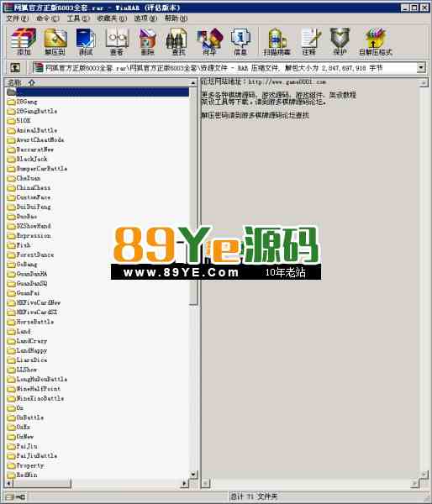Open the File (文件) menu

(x=18, y=18)
